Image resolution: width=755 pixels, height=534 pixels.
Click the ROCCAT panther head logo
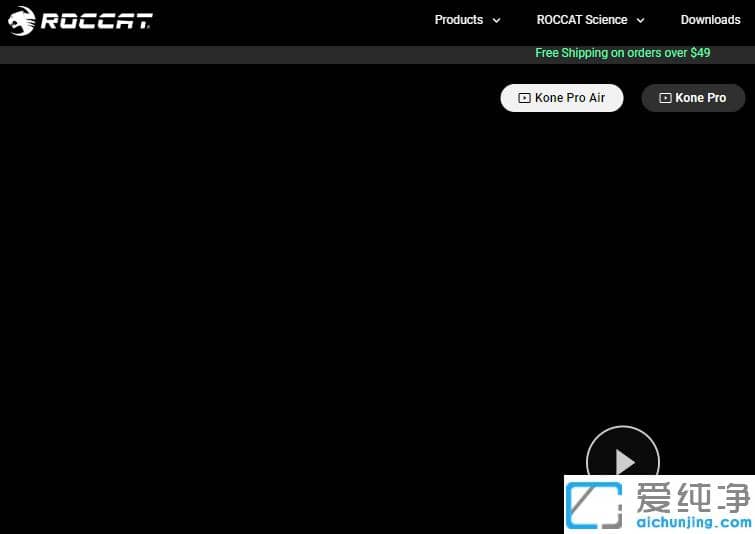point(21,20)
